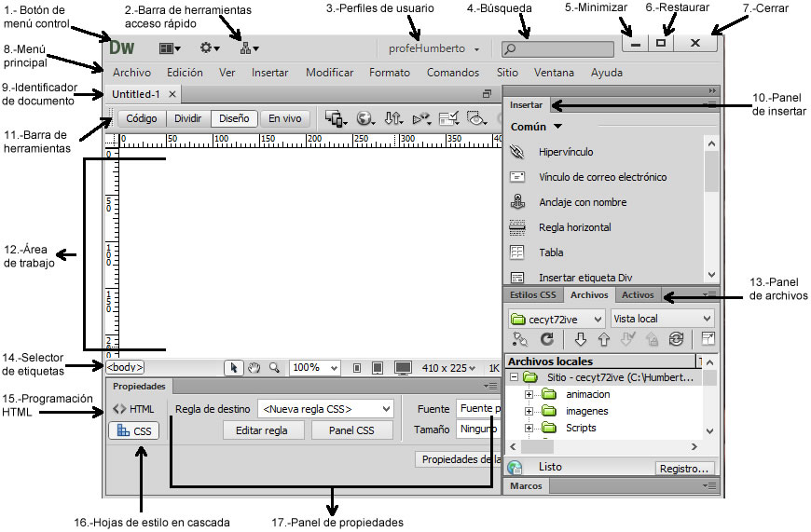Open the Regla de destino dropdown
Viewport: 811px width, 532px height.
[x=325, y=408]
